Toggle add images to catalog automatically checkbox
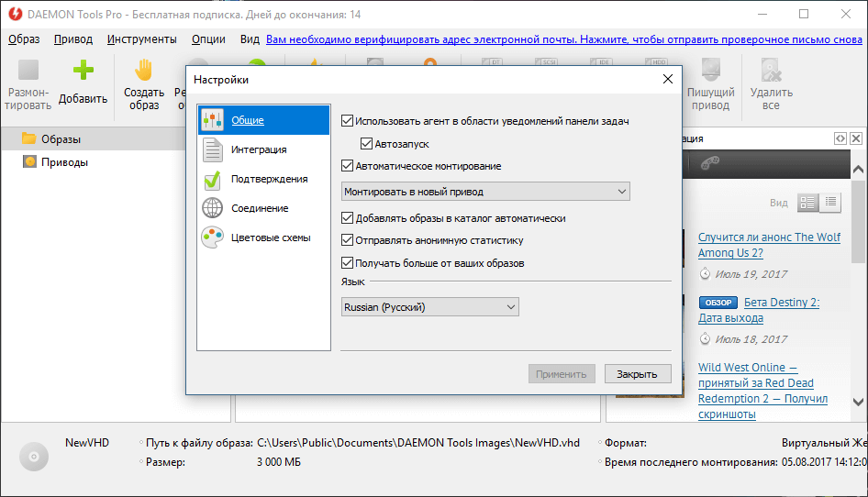 click(x=347, y=218)
